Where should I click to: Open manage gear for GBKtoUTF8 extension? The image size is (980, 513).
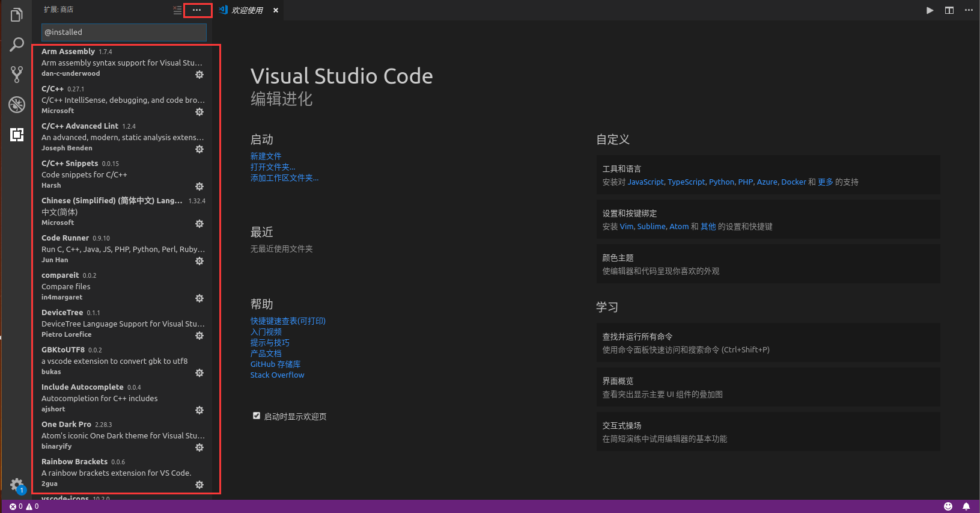(199, 373)
